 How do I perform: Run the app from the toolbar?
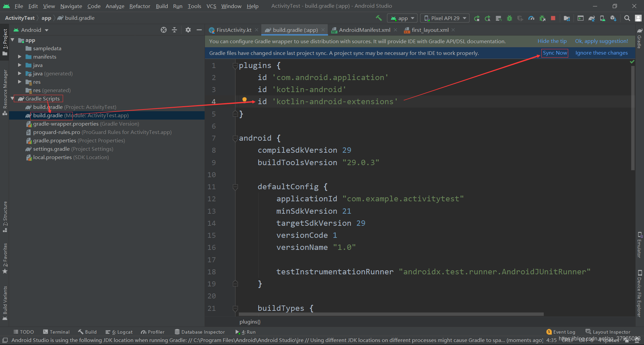477,18
